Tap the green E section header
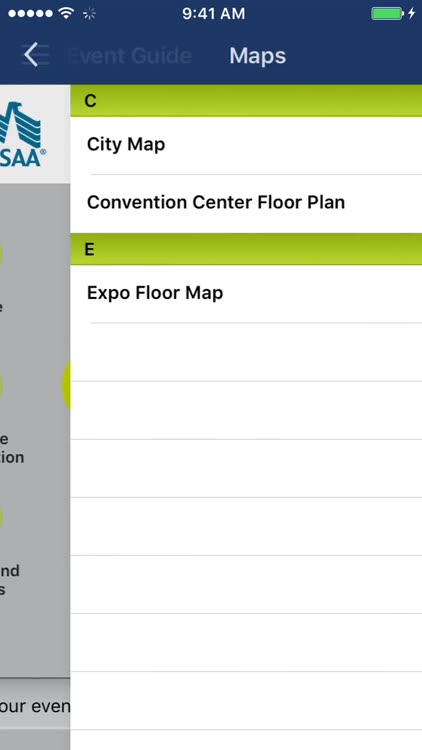 click(246, 249)
